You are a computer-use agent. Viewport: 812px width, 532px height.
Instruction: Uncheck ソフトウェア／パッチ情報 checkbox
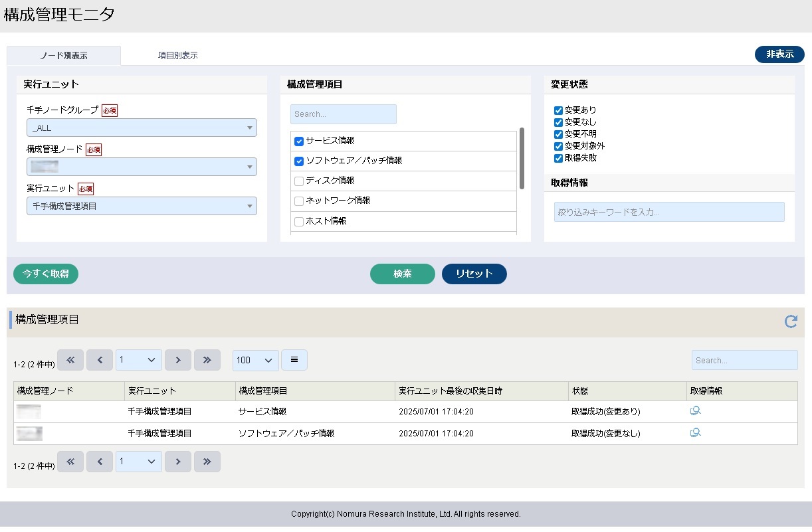pyautogui.click(x=299, y=161)
